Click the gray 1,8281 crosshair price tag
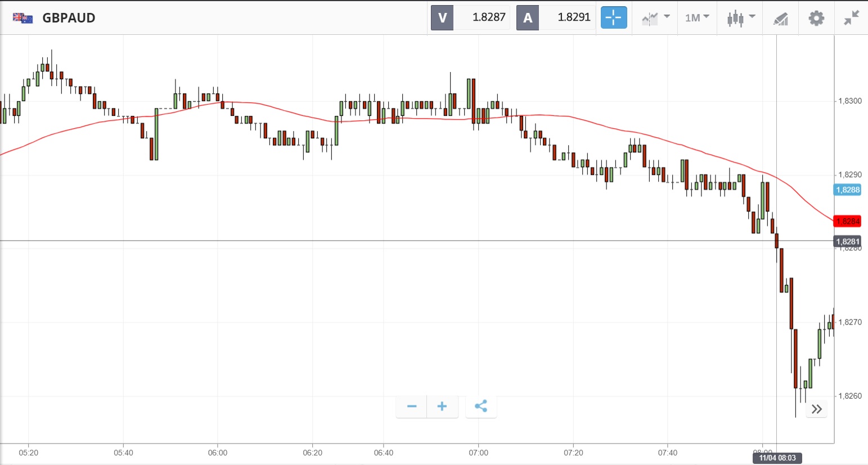The width and height of the screenshot is (868, 465). tap(848, 242)
